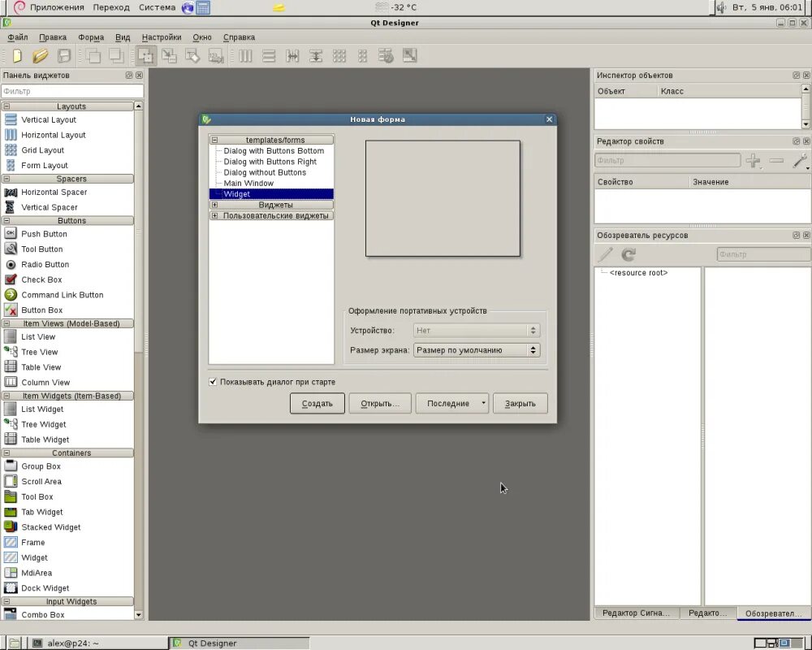Select Main Window template

pos(248,184)
